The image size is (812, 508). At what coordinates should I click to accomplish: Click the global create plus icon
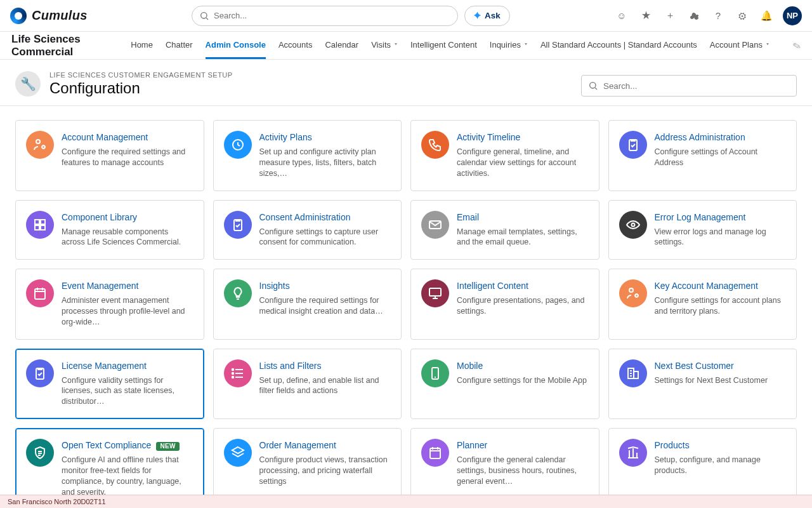tap(670, 16)
